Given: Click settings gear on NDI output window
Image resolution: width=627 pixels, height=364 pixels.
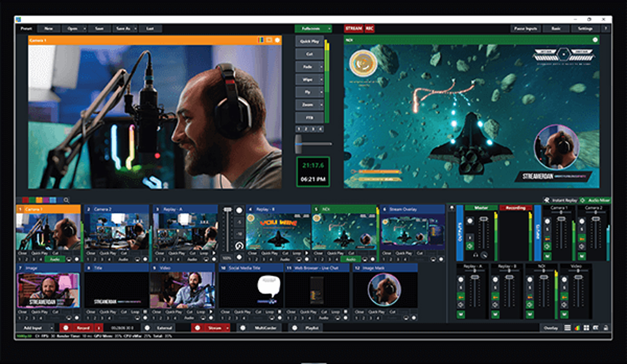Looking at the screenshot, I should point(595,40).
